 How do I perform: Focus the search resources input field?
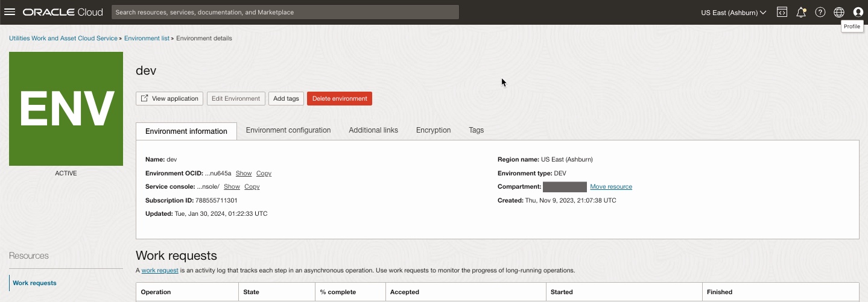285,12
